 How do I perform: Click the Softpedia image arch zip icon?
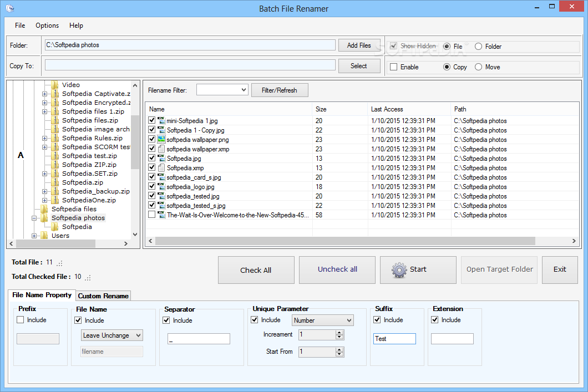click(55, 129)
